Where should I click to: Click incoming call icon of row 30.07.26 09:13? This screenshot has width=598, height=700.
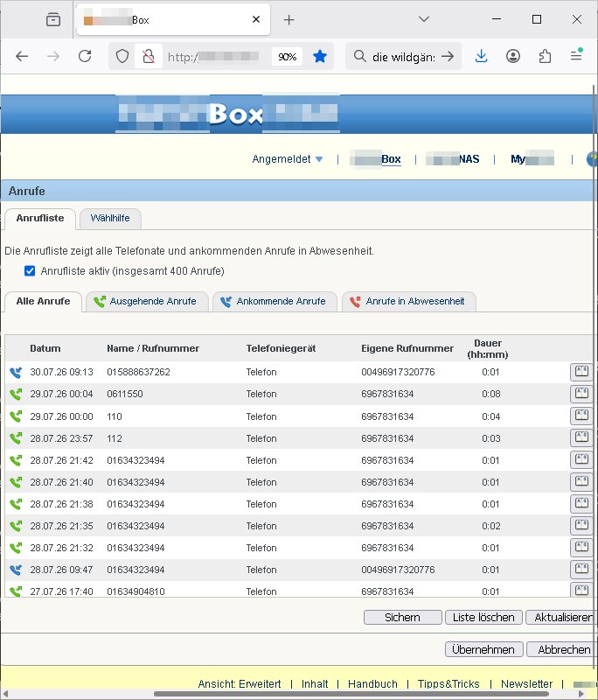coord(16,373)
